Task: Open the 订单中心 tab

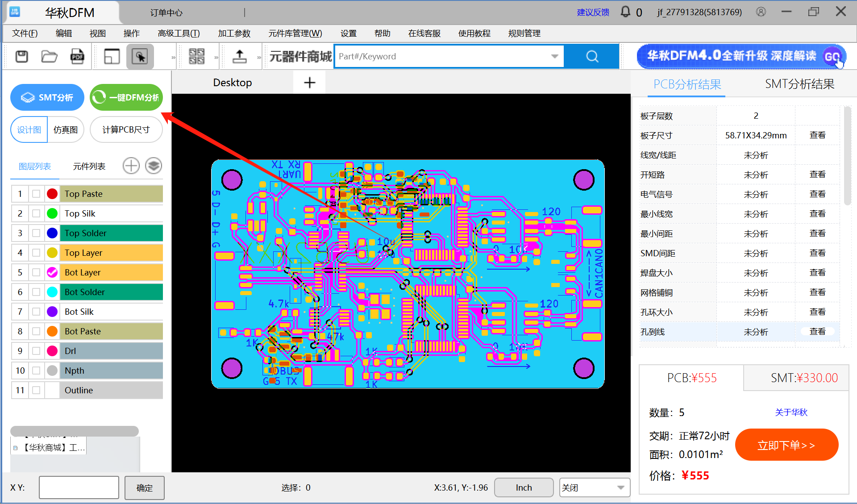Action: (x=166, y=12)
